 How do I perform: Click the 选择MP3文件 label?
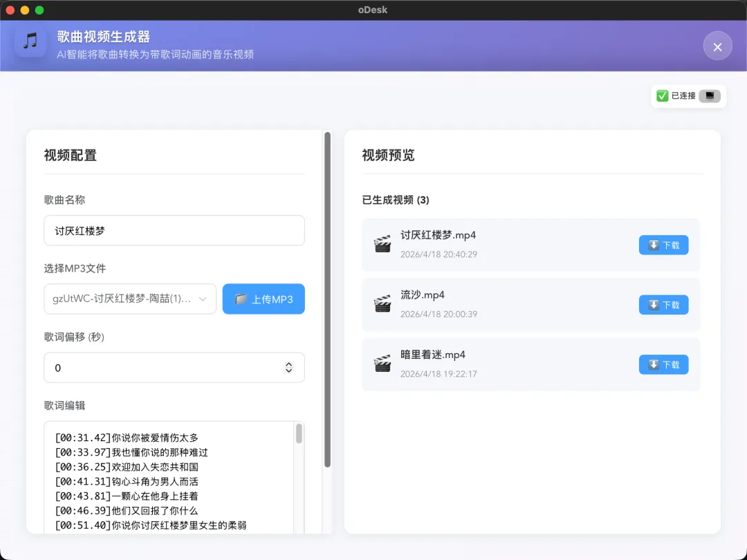pos(75,268)
